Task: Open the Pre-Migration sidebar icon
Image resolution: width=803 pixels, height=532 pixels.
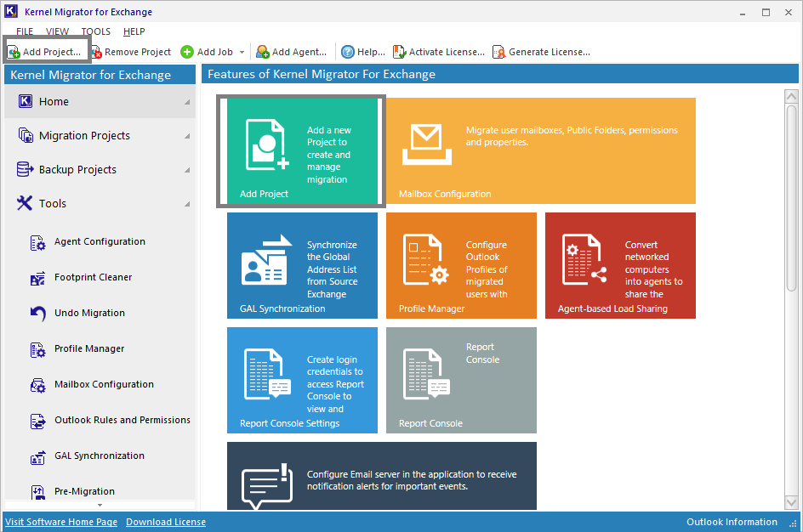Action: point(37,491)
